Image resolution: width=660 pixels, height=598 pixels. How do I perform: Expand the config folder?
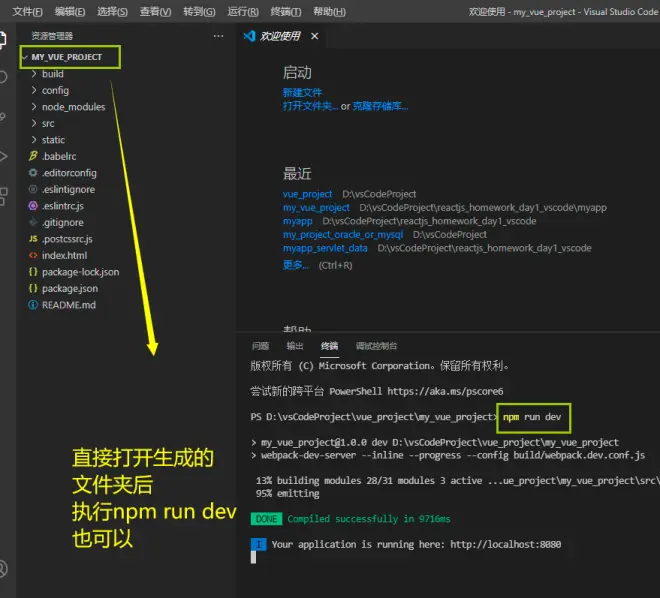tap(34, 90)
